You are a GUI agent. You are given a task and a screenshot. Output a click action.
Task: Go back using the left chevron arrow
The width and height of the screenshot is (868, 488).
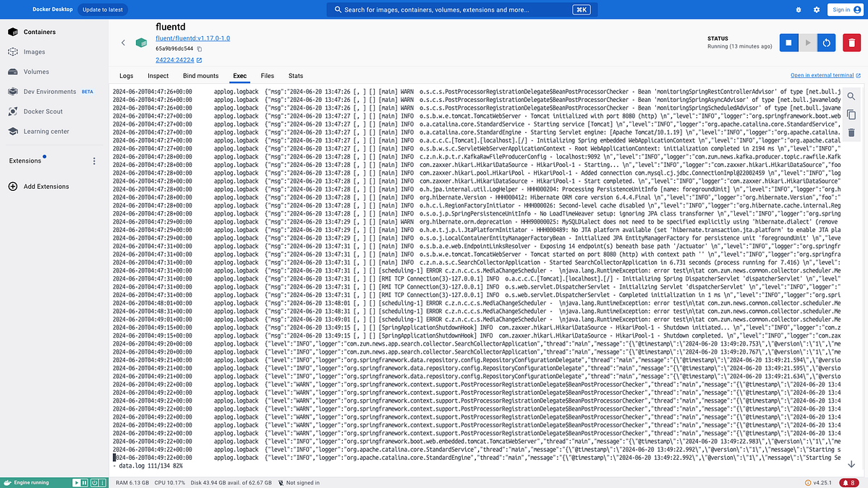(123, 43)
